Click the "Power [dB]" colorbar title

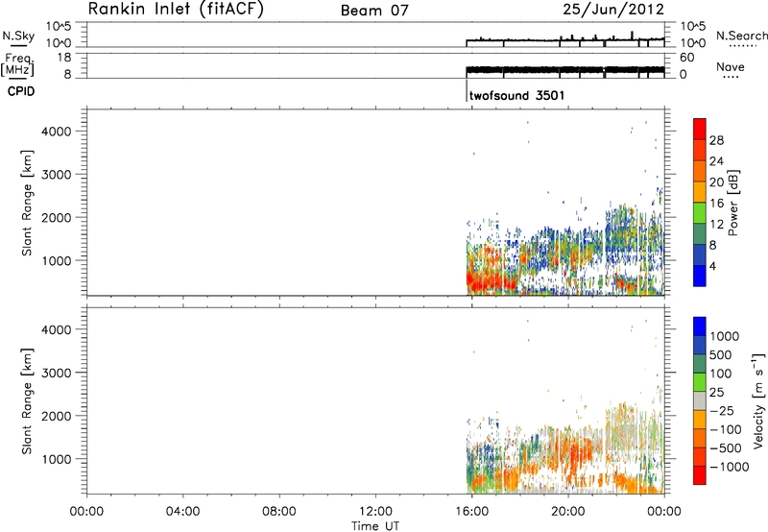click(732, 203)
